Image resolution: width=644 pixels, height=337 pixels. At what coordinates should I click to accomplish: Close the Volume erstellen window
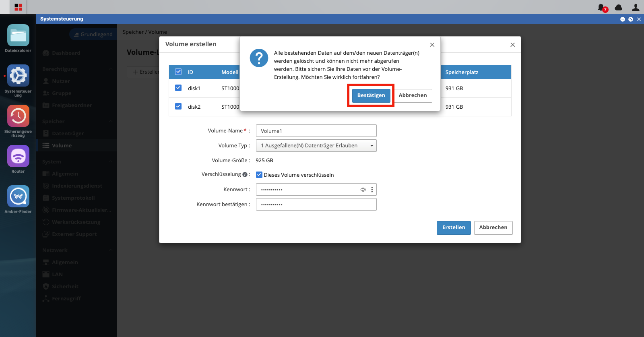(512, 45)
